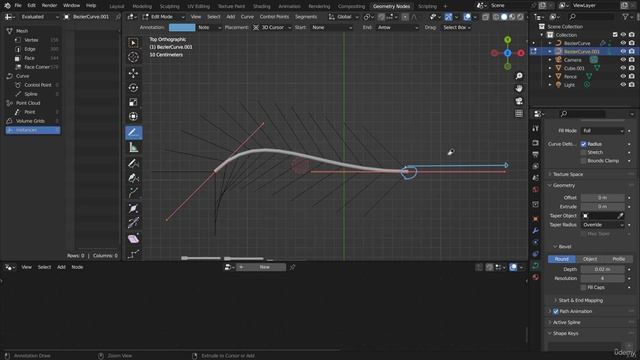Disable Light in renders via camera icon
640x360 pixels.
[x=631, y=85]
